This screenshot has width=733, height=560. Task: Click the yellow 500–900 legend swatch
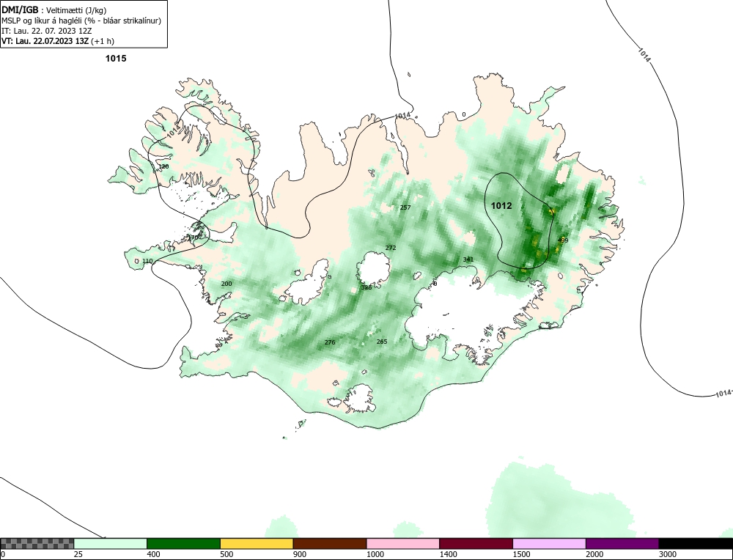tap(257, 544)
